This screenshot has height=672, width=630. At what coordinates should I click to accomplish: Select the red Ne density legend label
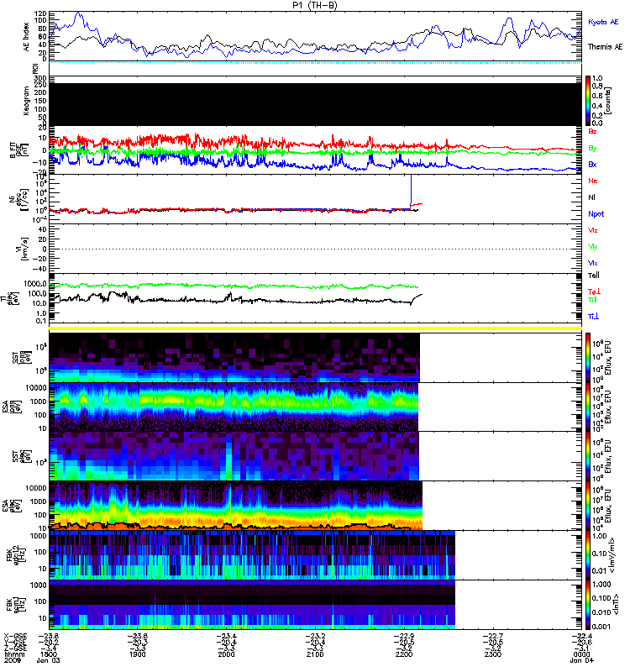pos(593,181)
